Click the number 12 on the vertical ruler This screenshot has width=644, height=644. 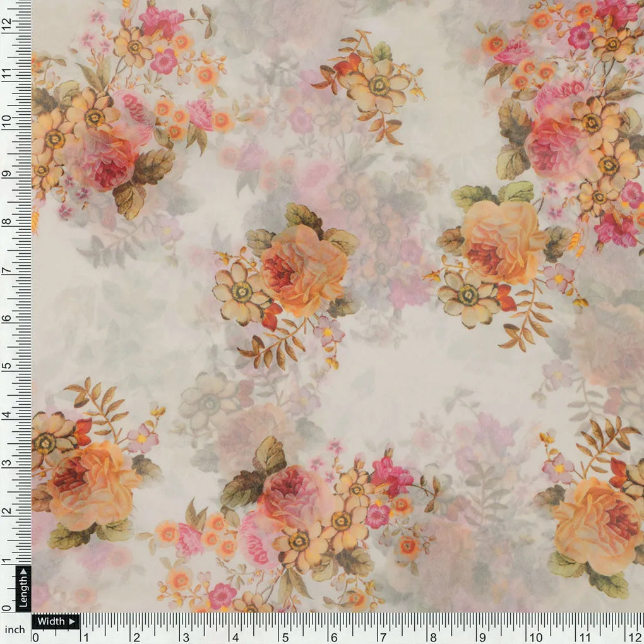8,22
